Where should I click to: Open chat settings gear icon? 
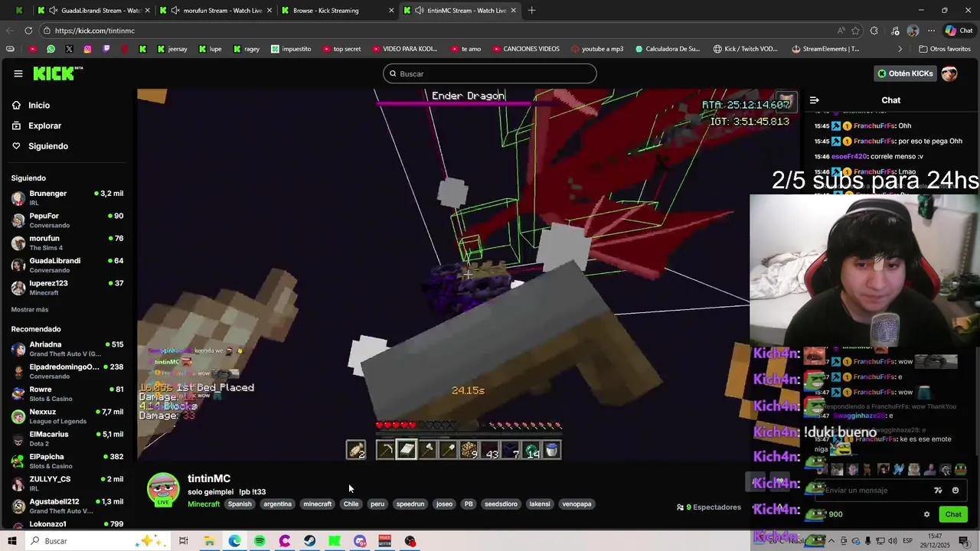[926, 514]
